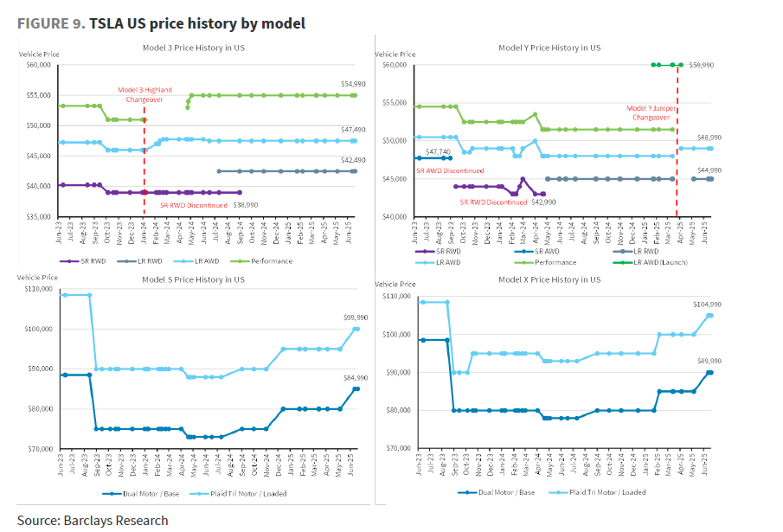Select Plaid Tri Motor / Loaded legend in Model X chart
Viewport: 783px width, 532px height.
(597, 492)
